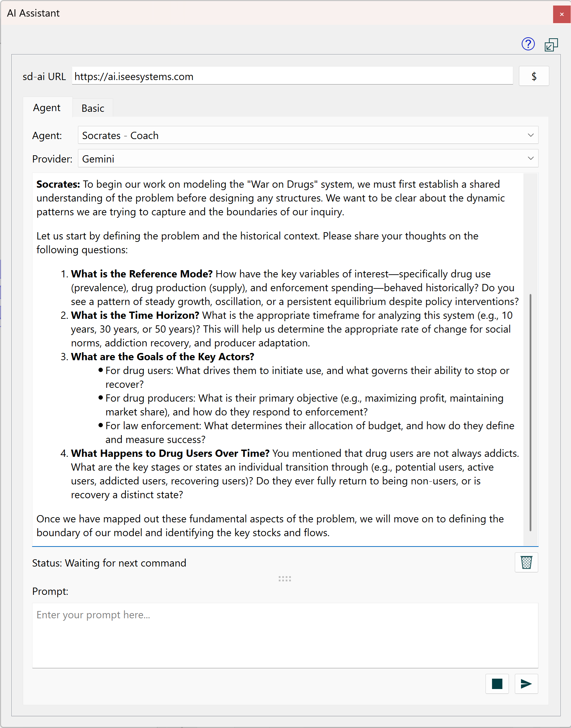Click the 'What is the Time Horizon?' heading
This screenshot has height=728, width=571.
tap(135, 315)
